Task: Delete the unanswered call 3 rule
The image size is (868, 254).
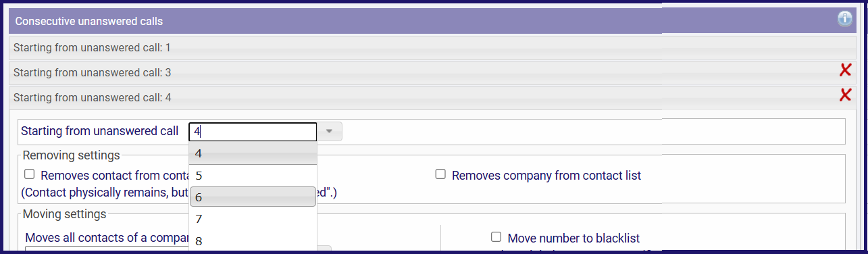Action: click(x=845, y=70)
